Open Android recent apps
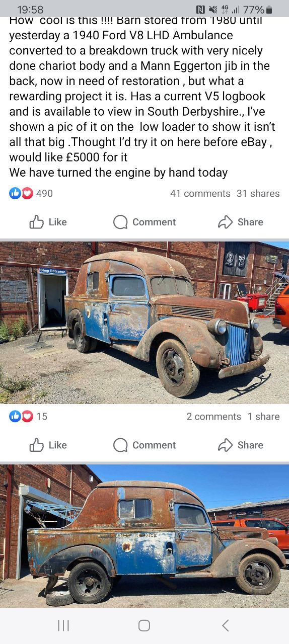Image resolution: width=289 pixels, height=644 pixels. point(63,625)
